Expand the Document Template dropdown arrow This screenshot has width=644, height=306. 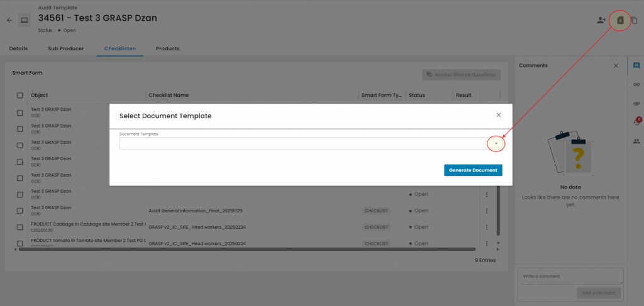pyautogui.click(x=496, y=144)
